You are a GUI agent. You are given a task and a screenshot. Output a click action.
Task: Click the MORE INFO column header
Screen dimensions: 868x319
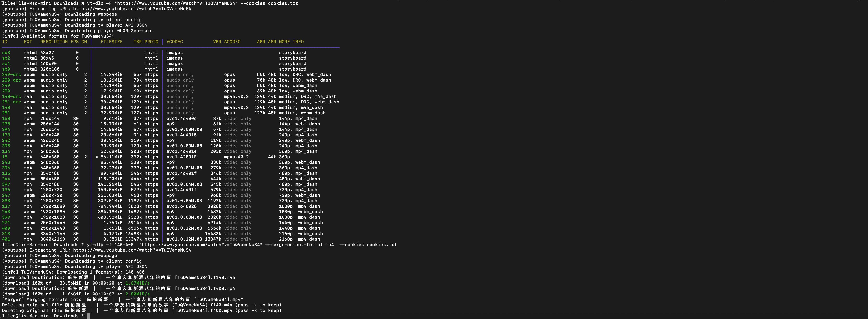point(291,42)
